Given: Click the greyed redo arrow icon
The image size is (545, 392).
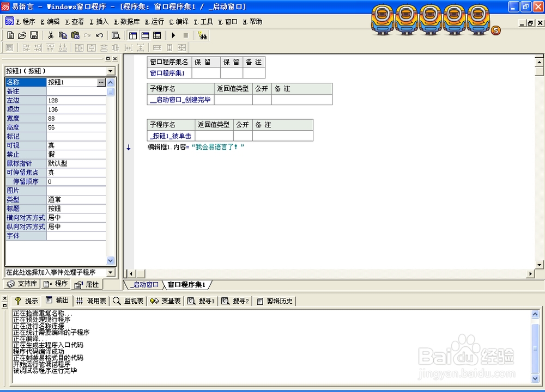Looking at the screenshot, I should (87, 35).
